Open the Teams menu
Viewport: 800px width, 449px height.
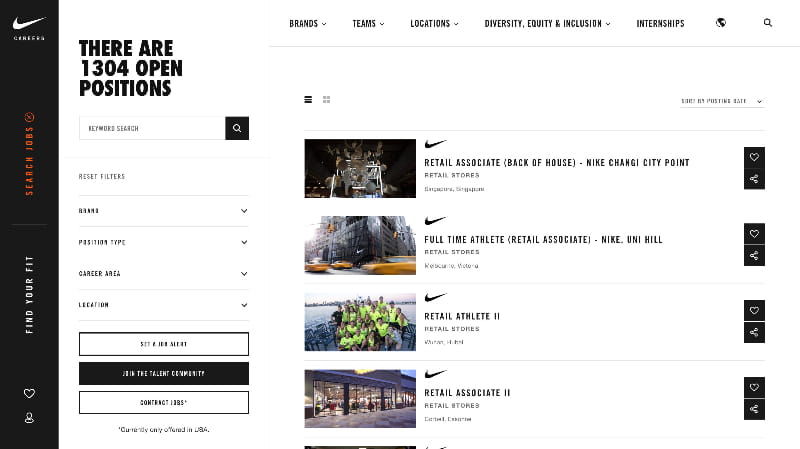[368, 23]
